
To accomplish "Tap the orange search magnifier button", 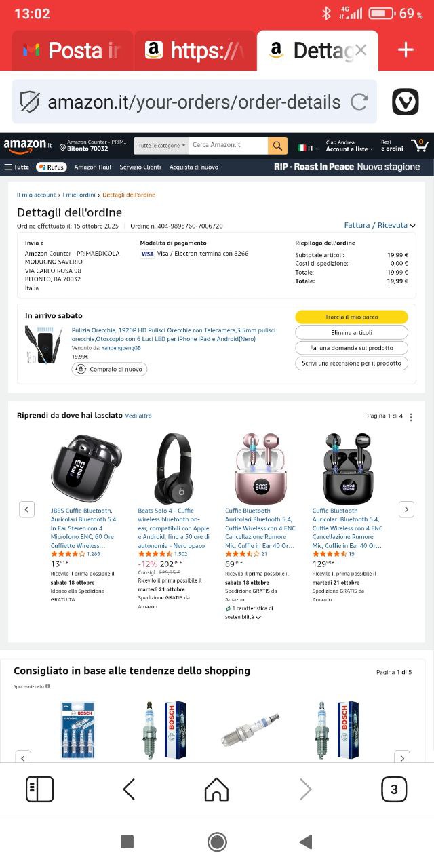I will 277,145.
